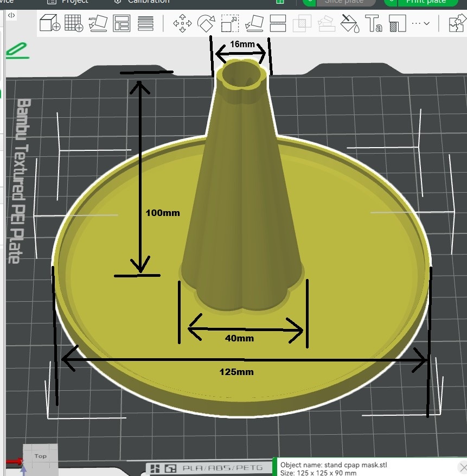Activate the Lay on face tool
467x476 pixels.
(254, 23)
